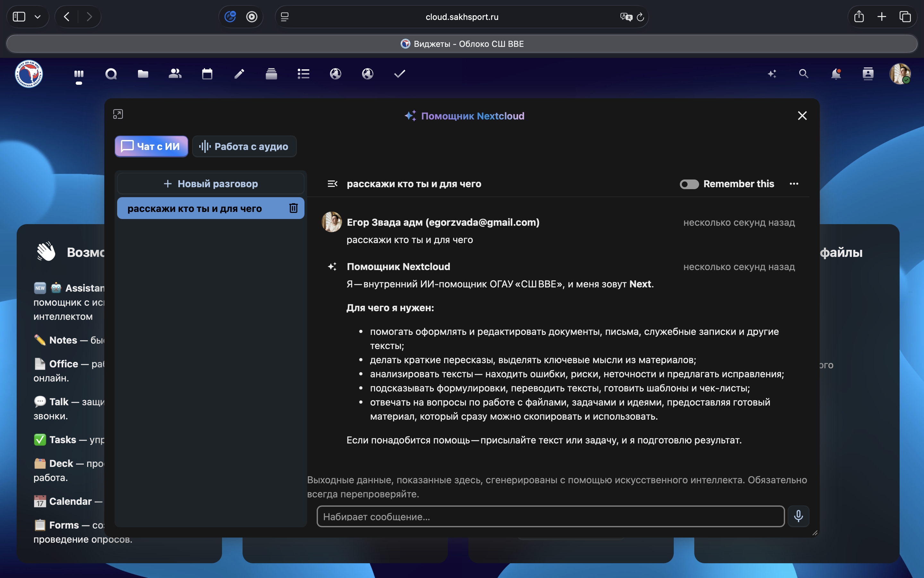
Task: Click the Assistant sparkle icon in the header
Action: click(772, 74)
